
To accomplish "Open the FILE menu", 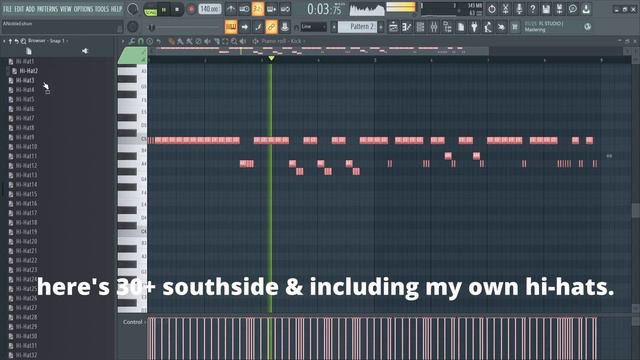I will [x=7, y=9].
